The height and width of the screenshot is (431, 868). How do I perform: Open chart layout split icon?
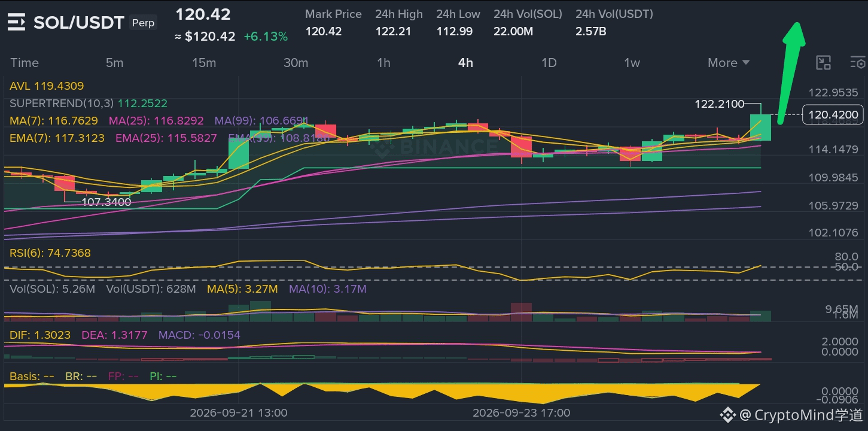pyautogui.click(x=824, y=63)
